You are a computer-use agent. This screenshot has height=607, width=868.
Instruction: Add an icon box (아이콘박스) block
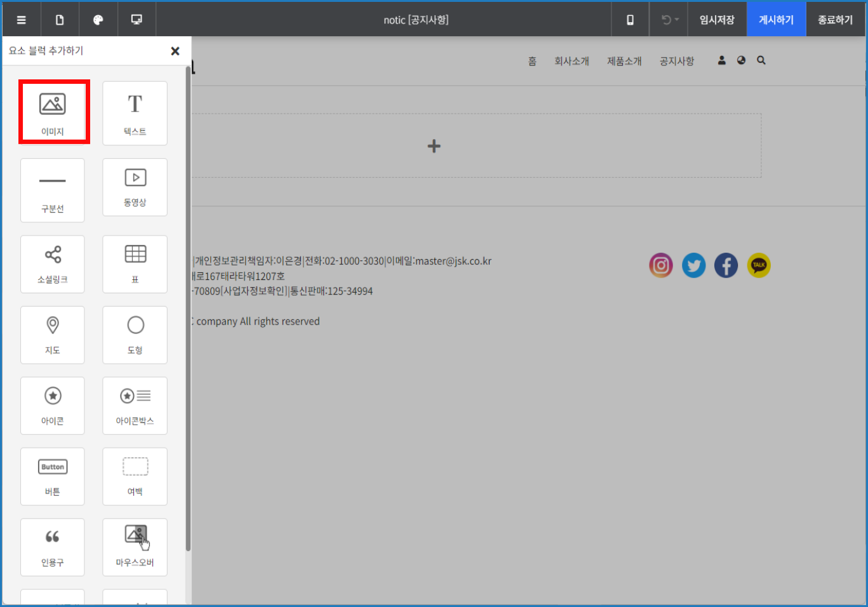point(135,406)
